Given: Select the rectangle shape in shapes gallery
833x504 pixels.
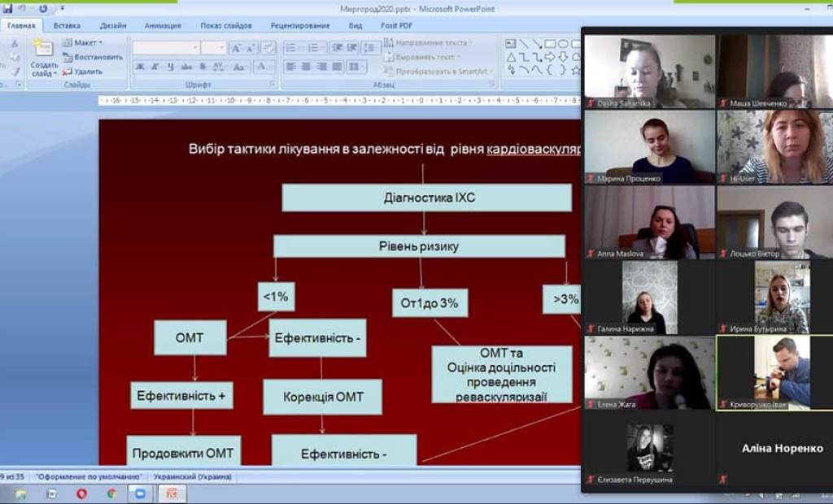Looking at the screenshot, I should 550,44.
